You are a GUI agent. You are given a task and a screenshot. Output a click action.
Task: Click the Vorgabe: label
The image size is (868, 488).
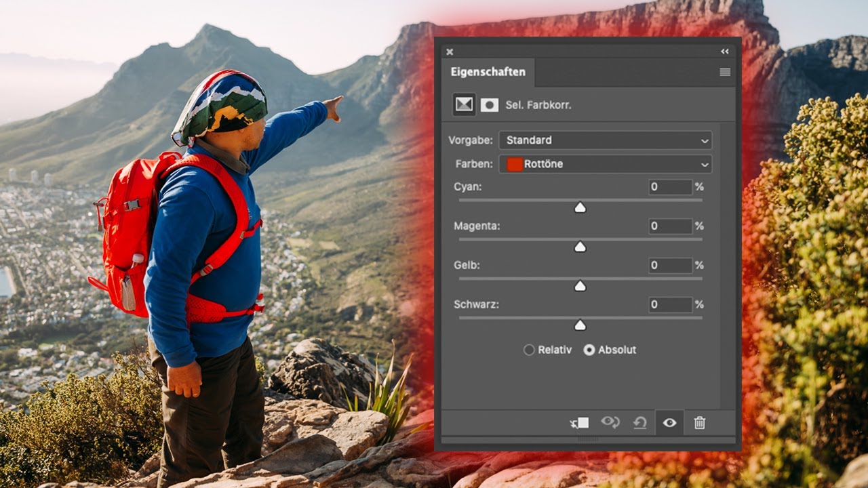(x=471, y=140)
